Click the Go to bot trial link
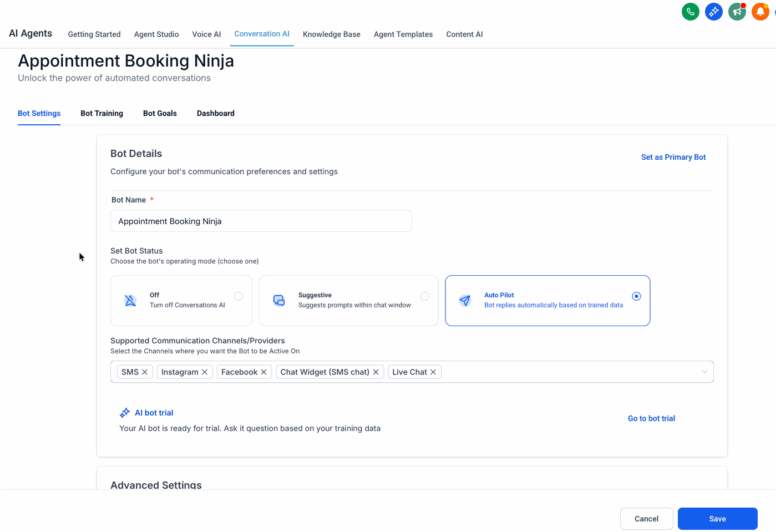Image resolution: width=776 pixels, height=532 pixels. click(651, 419)
